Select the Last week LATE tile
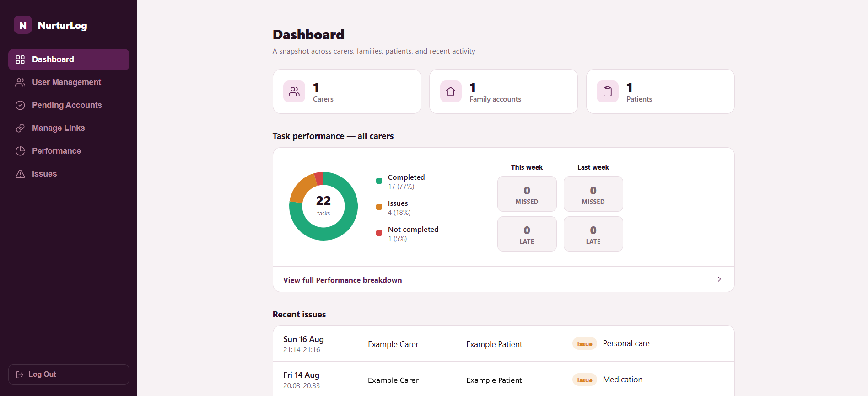Image resolution: width=868 pixels, height=396 pixels. pos(593,234)
